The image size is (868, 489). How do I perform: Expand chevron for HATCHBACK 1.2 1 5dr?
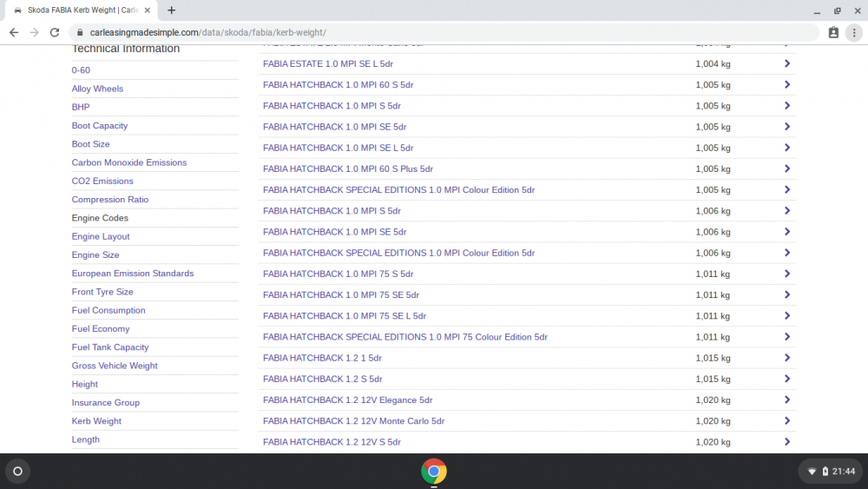click(786, 359)
